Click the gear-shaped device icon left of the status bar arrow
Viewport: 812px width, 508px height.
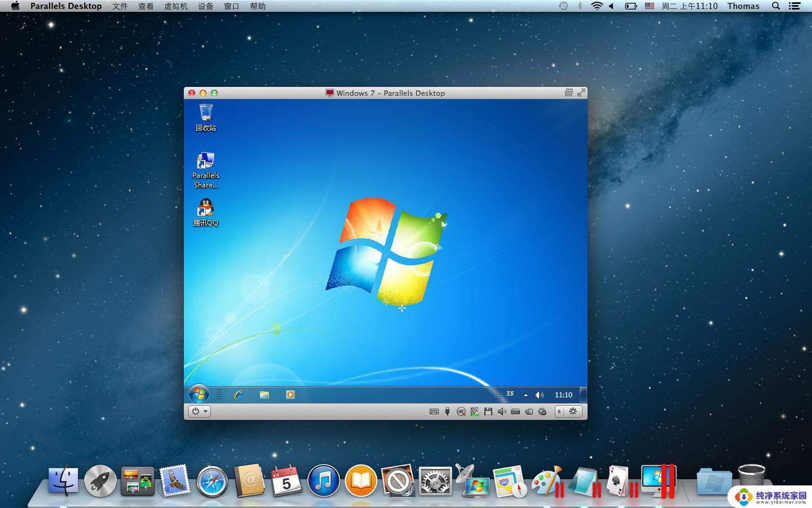(542, 411)
